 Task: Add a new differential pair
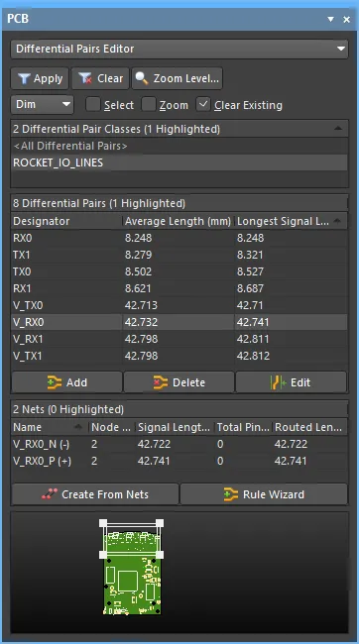[67, 382]
